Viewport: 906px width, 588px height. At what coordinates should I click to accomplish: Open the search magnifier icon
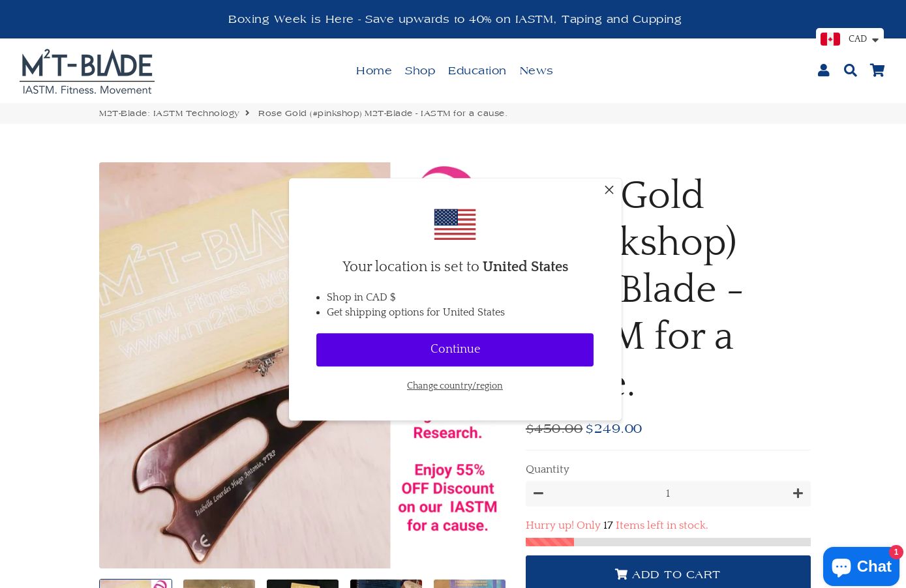pos(850,70)
